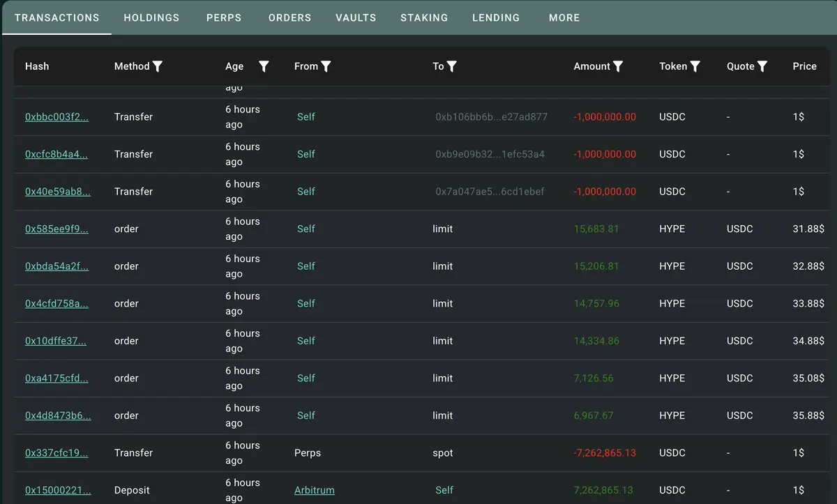Open Amount column filter funnel

pyautogui.click(x=618, y=66)
